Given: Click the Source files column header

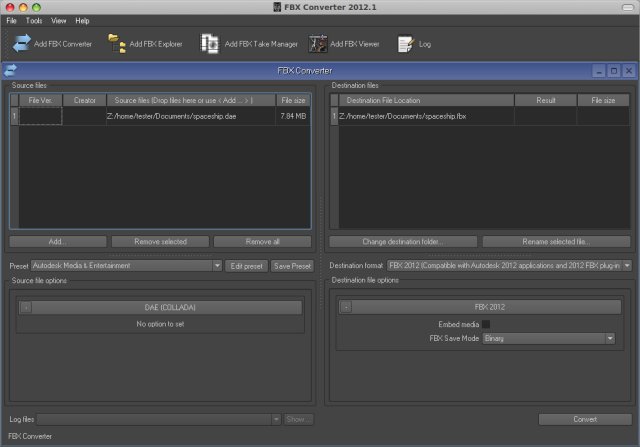Looking at the screenshot, I should [191, 100].
